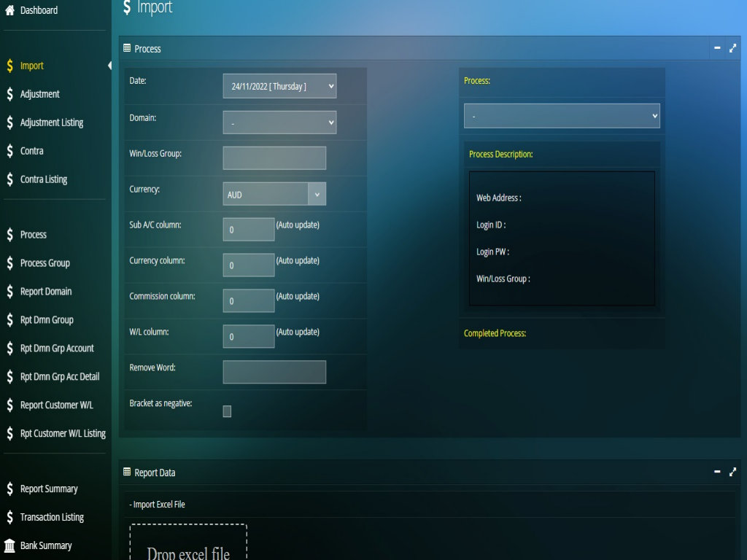This screenshot has width=747, height=560.
Task: Go to Report Summary in sidebar
Action: pos(49,489)
